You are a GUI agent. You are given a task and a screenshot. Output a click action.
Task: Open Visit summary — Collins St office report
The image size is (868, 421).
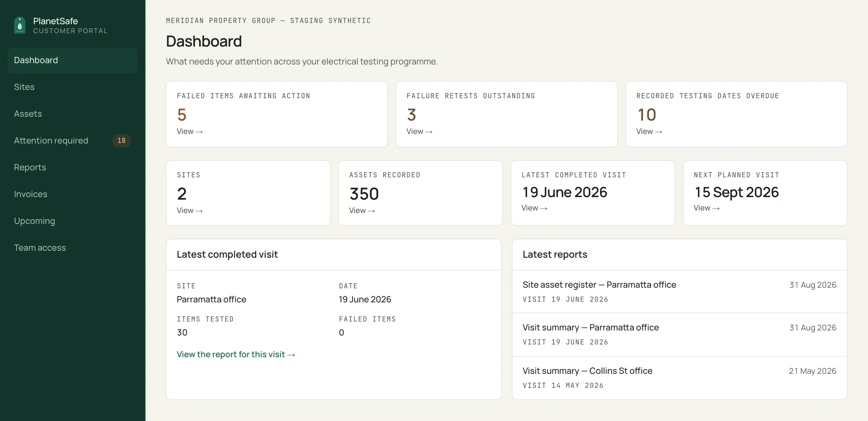tap(679, 378)
